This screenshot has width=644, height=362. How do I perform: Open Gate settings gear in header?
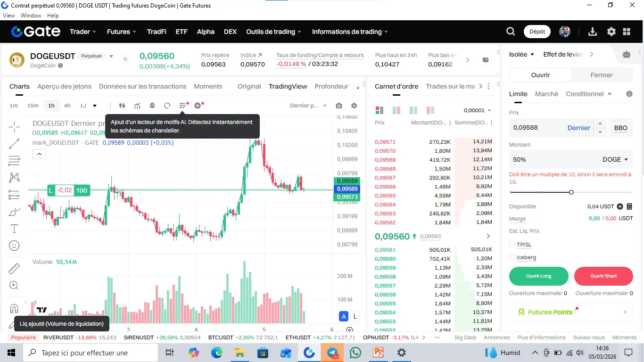tap(611, 32)
